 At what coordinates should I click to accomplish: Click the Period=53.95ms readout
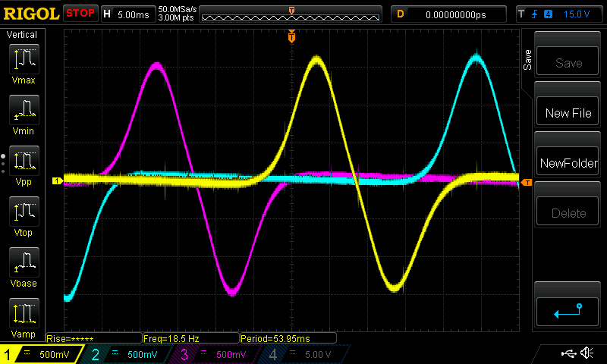[x=288, y=338]
